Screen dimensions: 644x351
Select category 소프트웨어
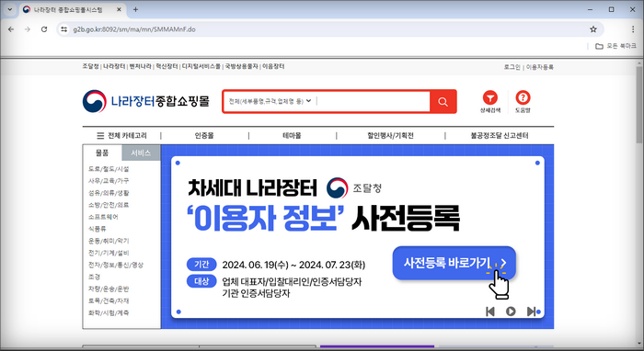click(103, 217)
